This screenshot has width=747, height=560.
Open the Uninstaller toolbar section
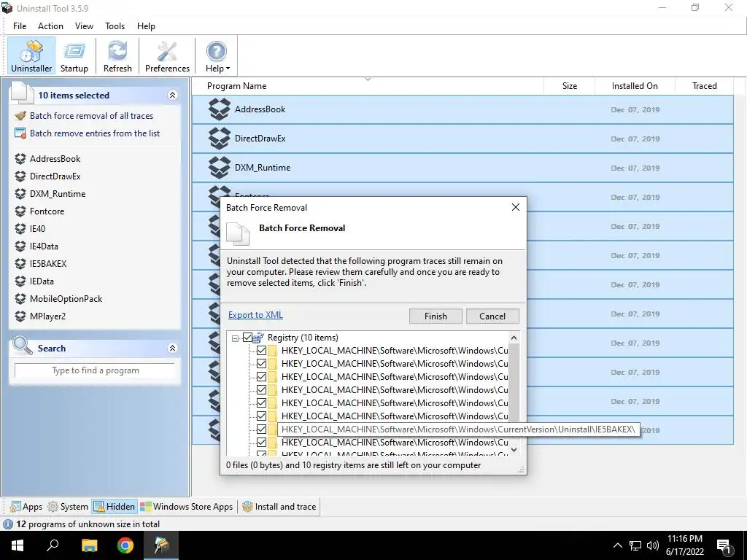pyautogui.click(x=31, y=55)
